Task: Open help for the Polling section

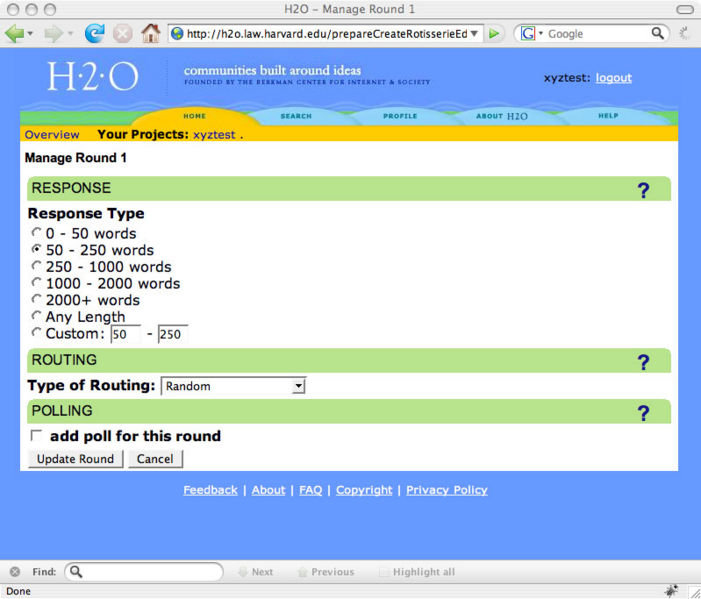Action: pyautogui.click(x=643, y=413)
